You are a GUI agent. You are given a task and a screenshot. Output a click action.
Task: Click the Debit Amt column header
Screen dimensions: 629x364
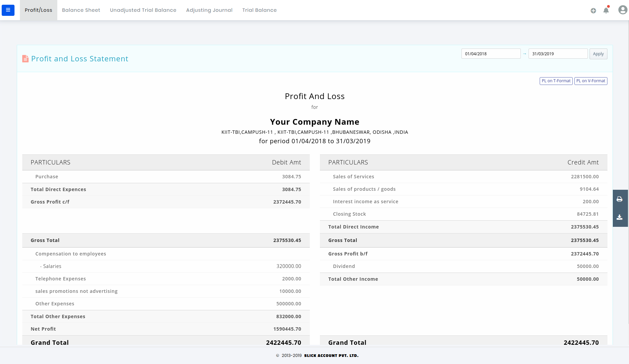coord(287,162)
